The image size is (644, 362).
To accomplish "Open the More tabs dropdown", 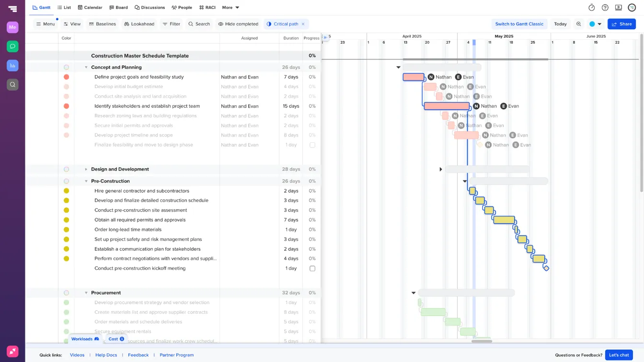I will tap(230, 7).
